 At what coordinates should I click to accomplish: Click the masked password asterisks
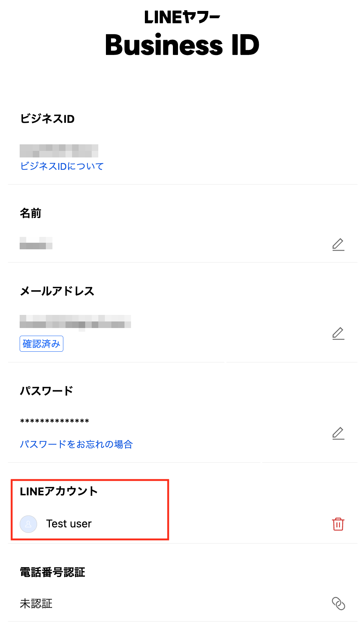pyautogui.click(x=55, y=421)
